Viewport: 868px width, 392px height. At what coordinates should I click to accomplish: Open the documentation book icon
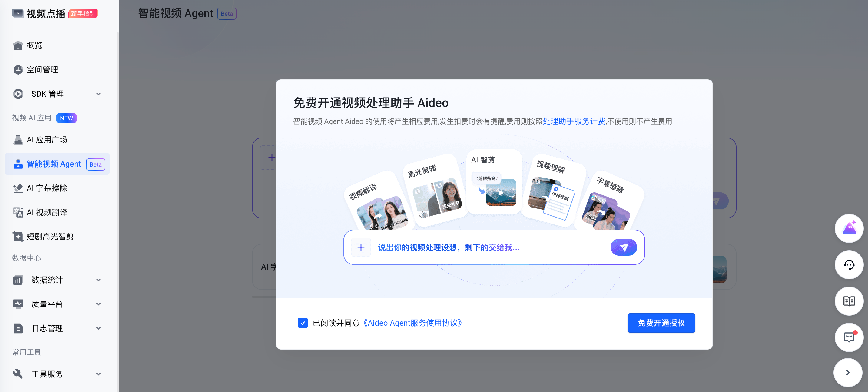click(x=849, y=301)
